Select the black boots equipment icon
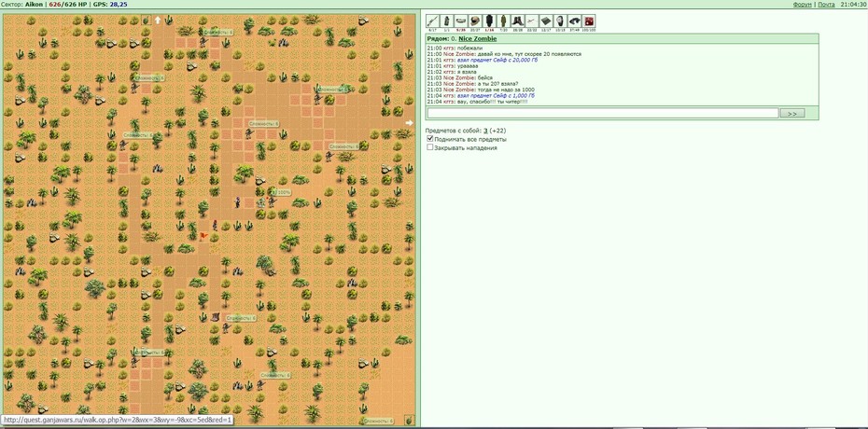 (x=518, y=21)
